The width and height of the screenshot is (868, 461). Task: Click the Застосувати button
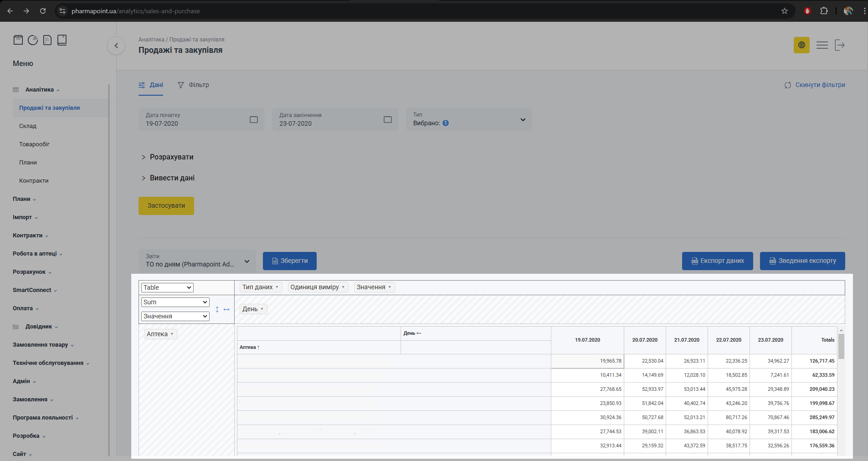(166, 206)
